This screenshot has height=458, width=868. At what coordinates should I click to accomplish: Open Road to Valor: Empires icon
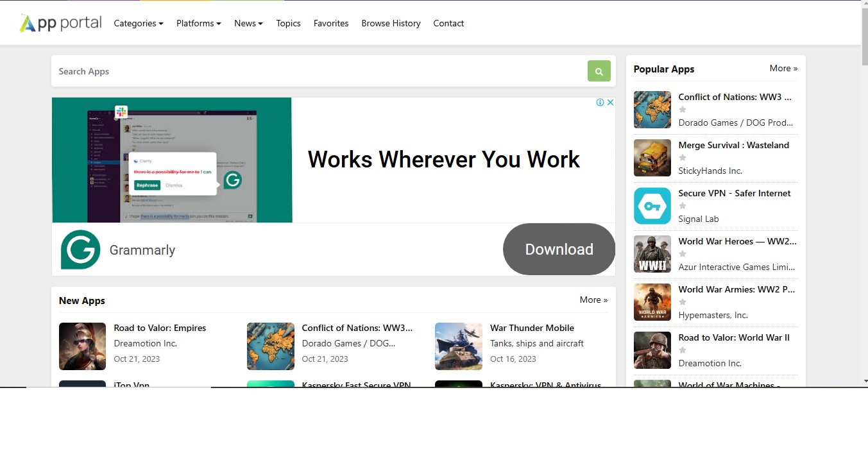click(82, 346)
